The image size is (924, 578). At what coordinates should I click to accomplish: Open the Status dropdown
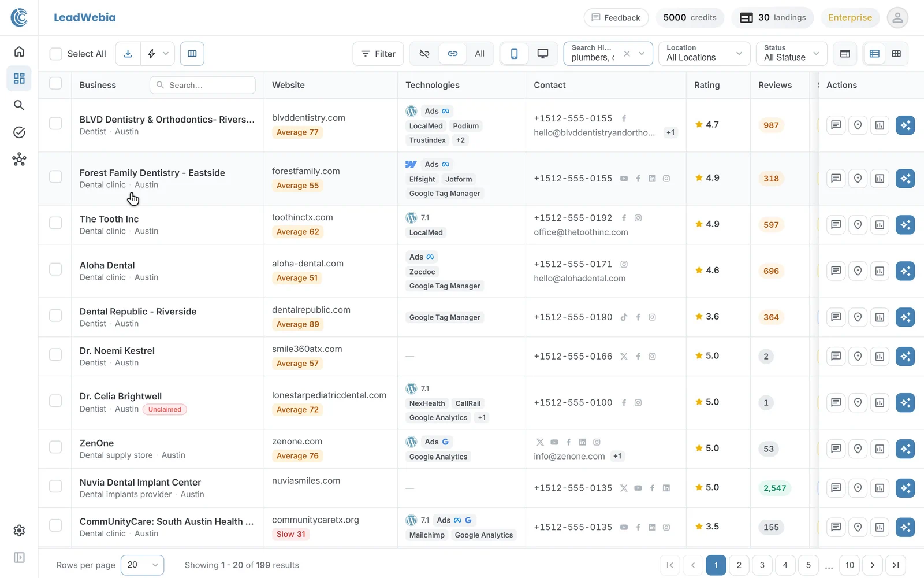coord(791,53)
